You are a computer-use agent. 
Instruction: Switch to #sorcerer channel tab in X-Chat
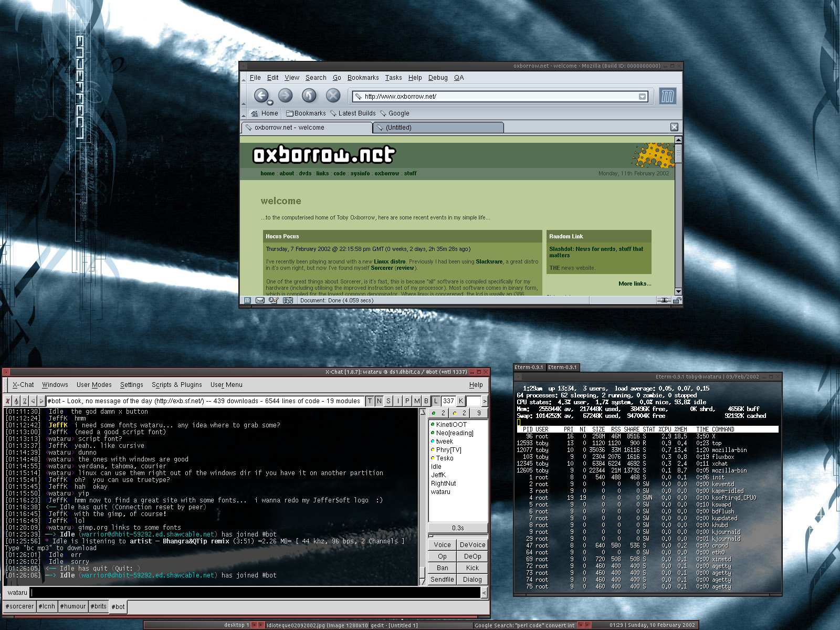pyautogui.click(x=20, y=606)
